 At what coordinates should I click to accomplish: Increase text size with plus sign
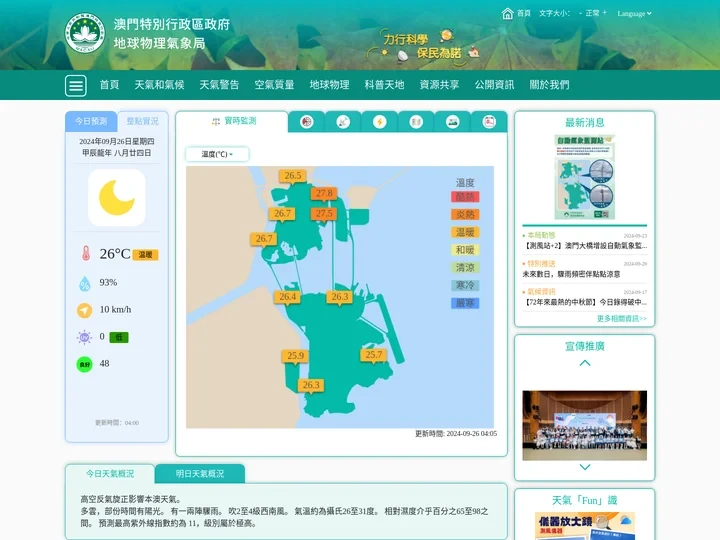(604, 13)
